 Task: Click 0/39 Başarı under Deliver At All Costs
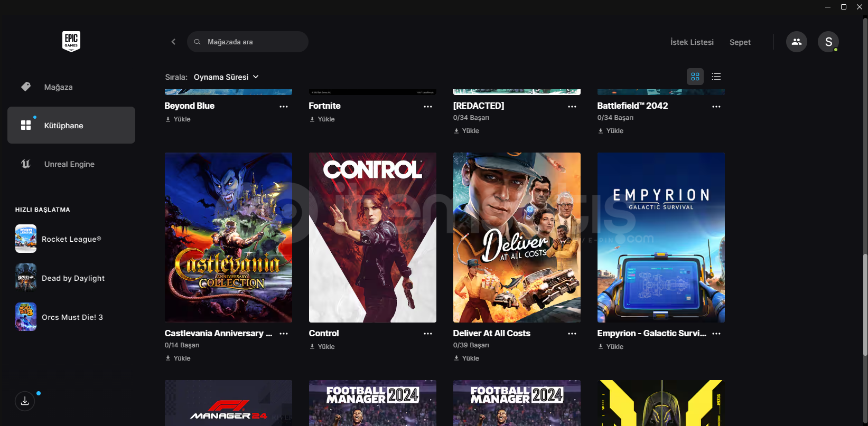click(x=471, y=345)
